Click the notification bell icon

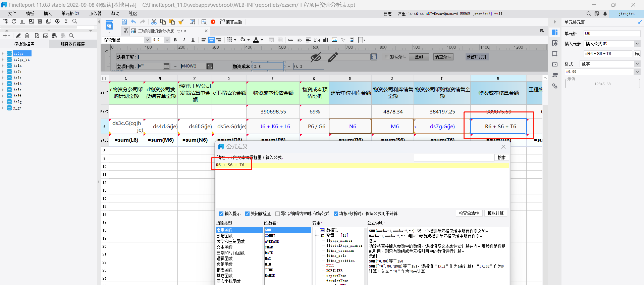tap(605, 14)
